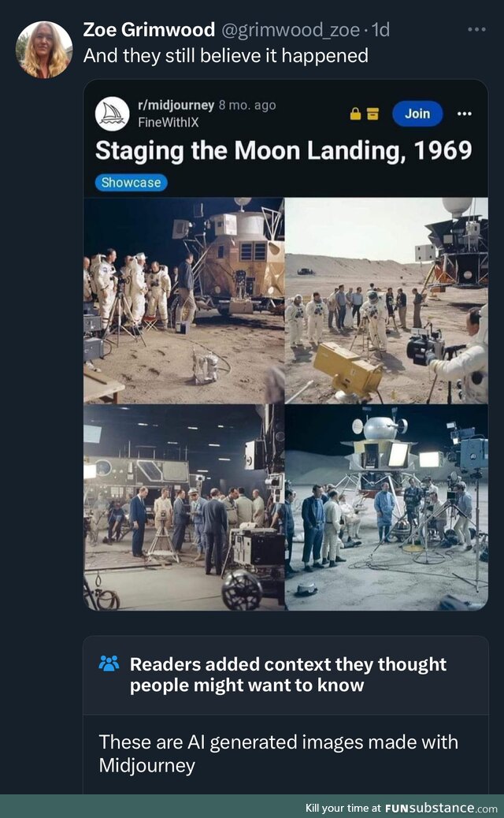Click the "Readers added context" note header
The height and width of the screenshot is (818, 504).
tap(287, 675)
